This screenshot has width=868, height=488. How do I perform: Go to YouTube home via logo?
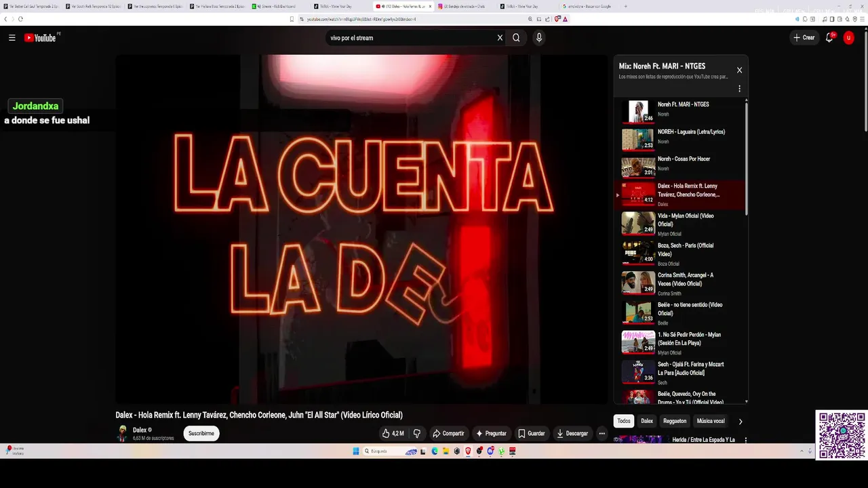41,38
